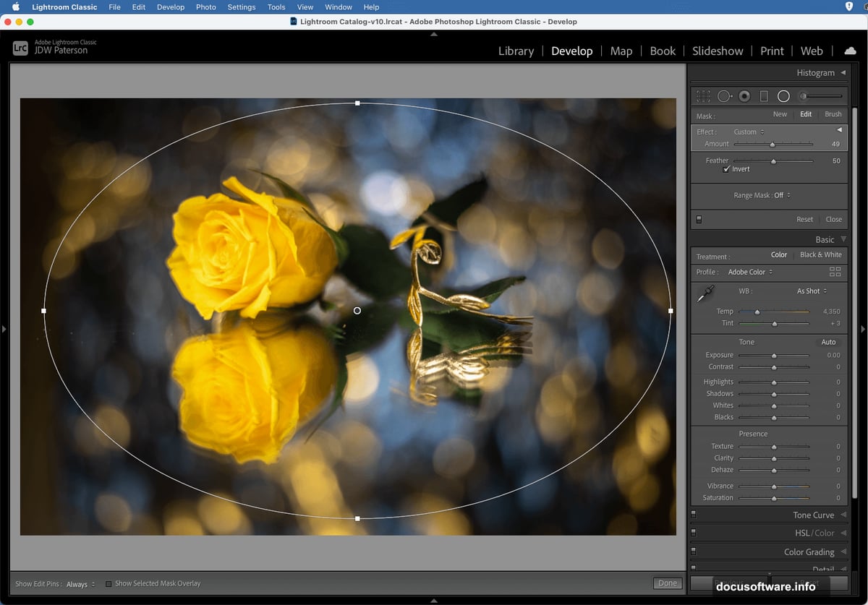Enable Show Selected Mask Overlay

(x=108, y=583)
